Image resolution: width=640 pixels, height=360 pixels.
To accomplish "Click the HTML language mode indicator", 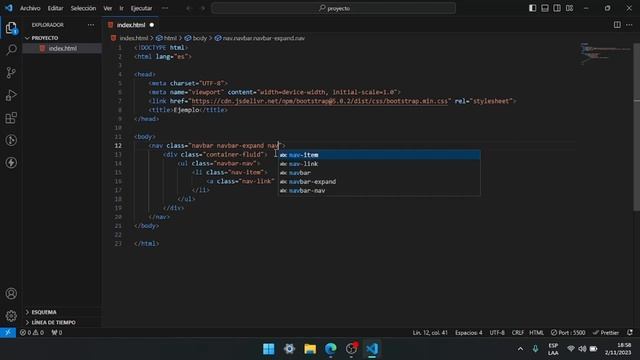I will coord(536,333).
